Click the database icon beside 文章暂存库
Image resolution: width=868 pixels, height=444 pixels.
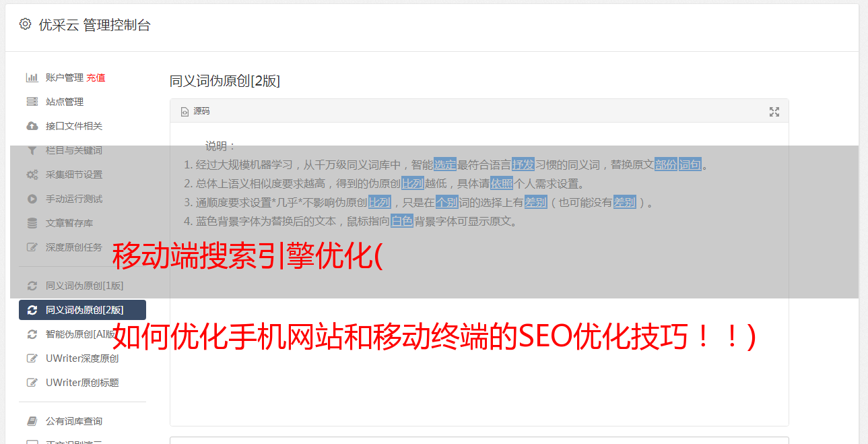[x=32, y=223]
